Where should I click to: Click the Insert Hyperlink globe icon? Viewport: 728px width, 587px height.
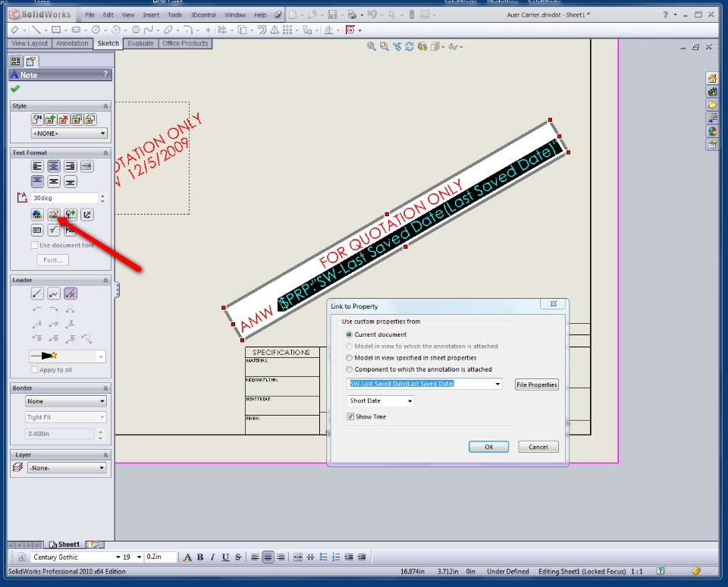point(37,215)
